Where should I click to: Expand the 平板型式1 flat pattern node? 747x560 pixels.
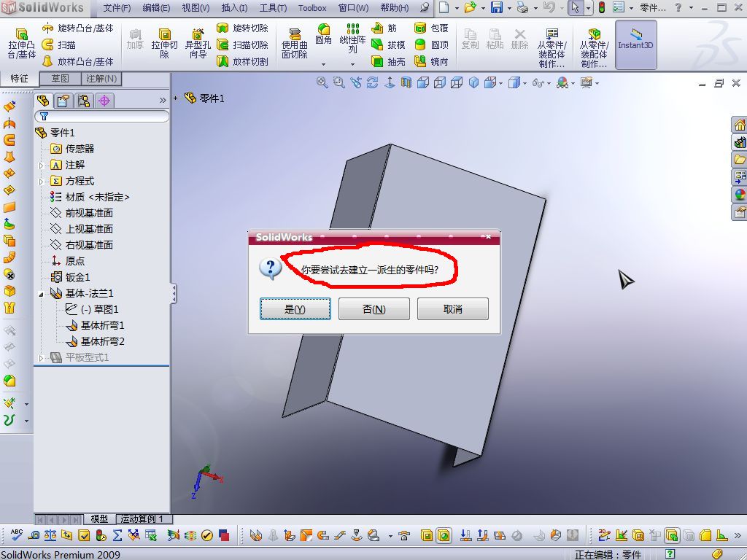(42, 357)
